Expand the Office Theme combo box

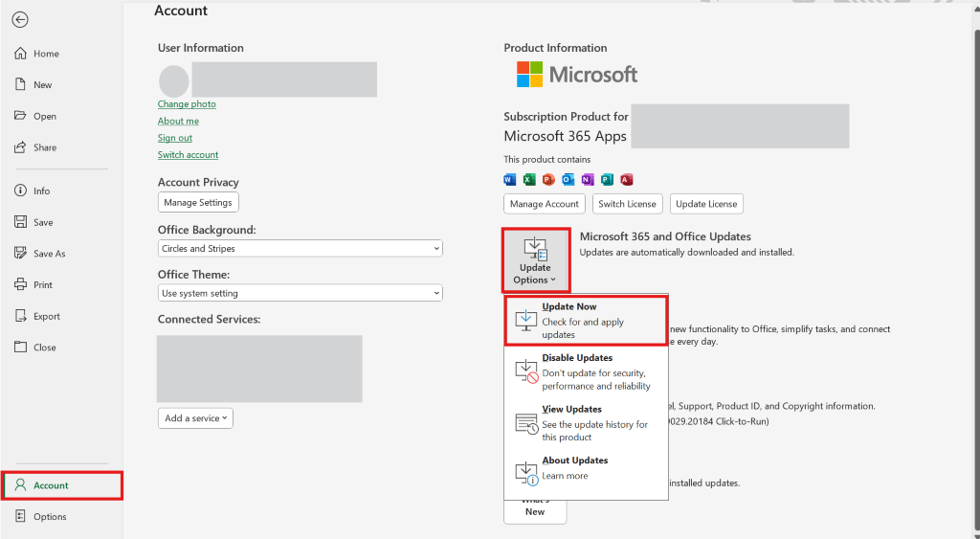coord(300,293)
